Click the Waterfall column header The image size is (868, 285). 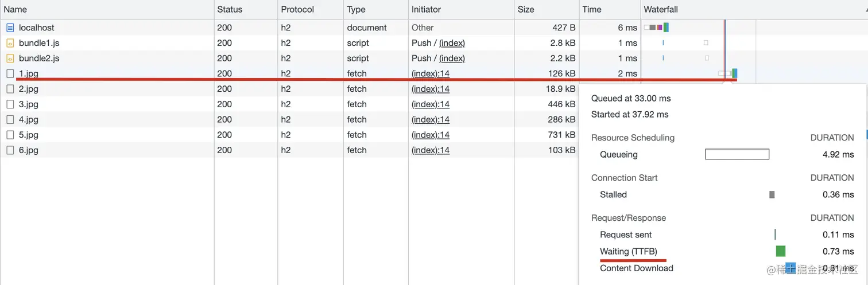pyautogui.click(x=754, y=9)
